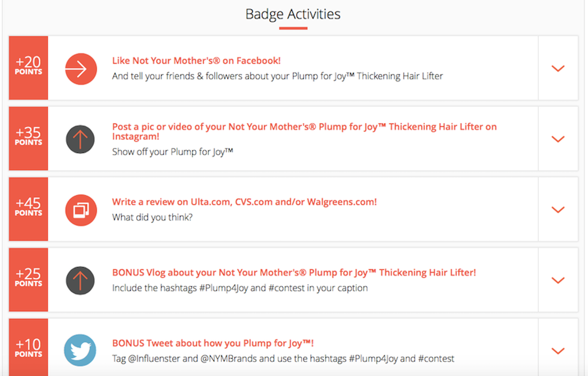Open 'BONUS Tweet about how you Plump' link
588x376 pixels.
(213, 344)
